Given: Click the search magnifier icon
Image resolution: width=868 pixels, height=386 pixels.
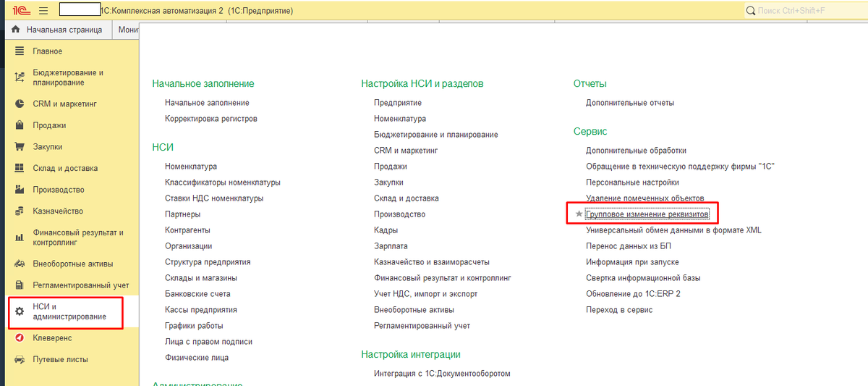Looking at the screenshot, I should pyautogui.click(x=750, y=11).
